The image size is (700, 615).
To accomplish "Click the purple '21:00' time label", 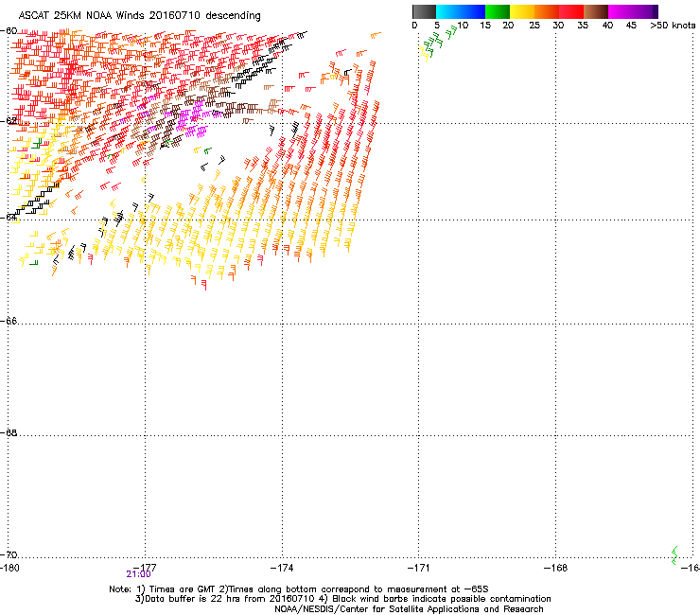I will tap(138, 574).
